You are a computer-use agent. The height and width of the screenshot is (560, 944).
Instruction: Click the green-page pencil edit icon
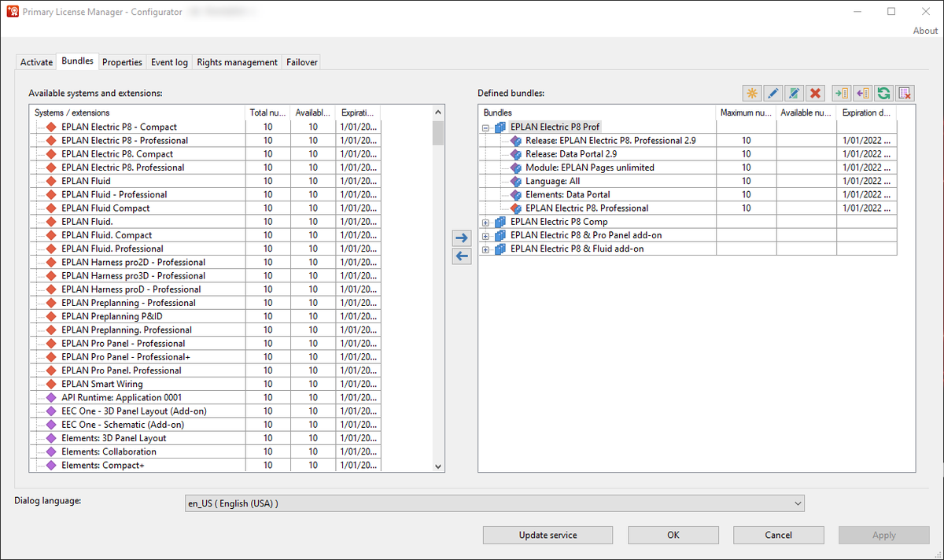tap(795, 94)
